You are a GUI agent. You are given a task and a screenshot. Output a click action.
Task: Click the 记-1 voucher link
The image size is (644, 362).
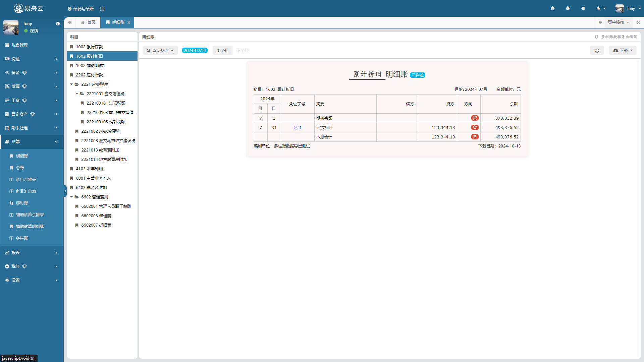coord(297,127)
